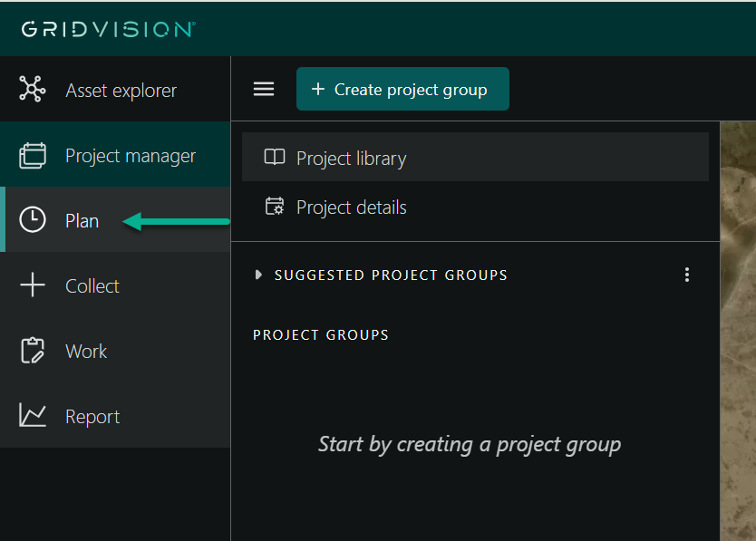Image resolution: width=756 pixels, height=541 pixels.
Task: Select the Plan label in sidebar
Action: [x=82, y=221]
